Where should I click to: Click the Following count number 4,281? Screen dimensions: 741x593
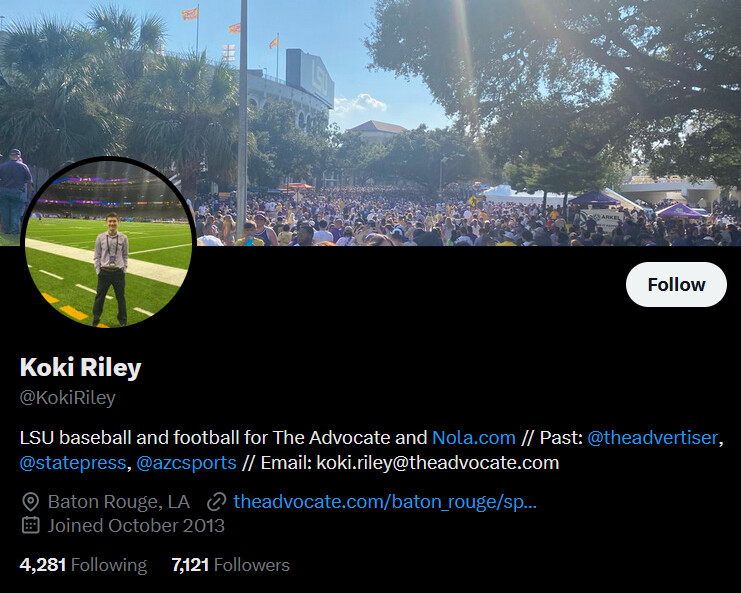[x=43, y=565]
